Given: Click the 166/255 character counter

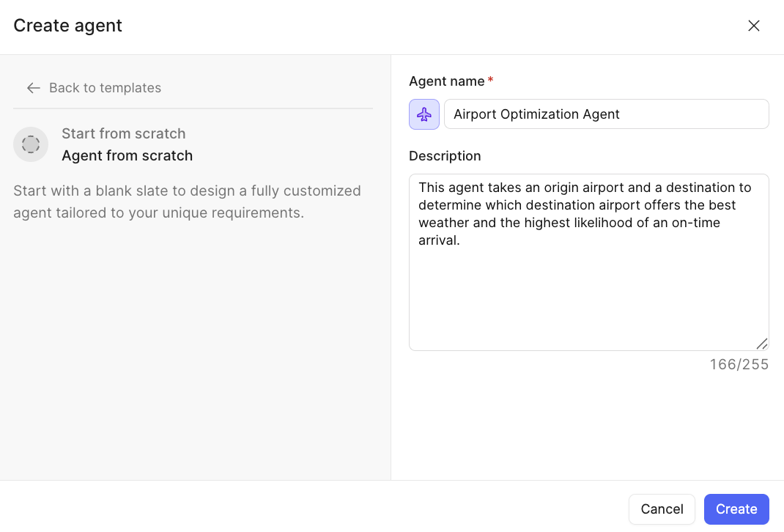Looking at the screenshot, I should click(x=739, y=364).
